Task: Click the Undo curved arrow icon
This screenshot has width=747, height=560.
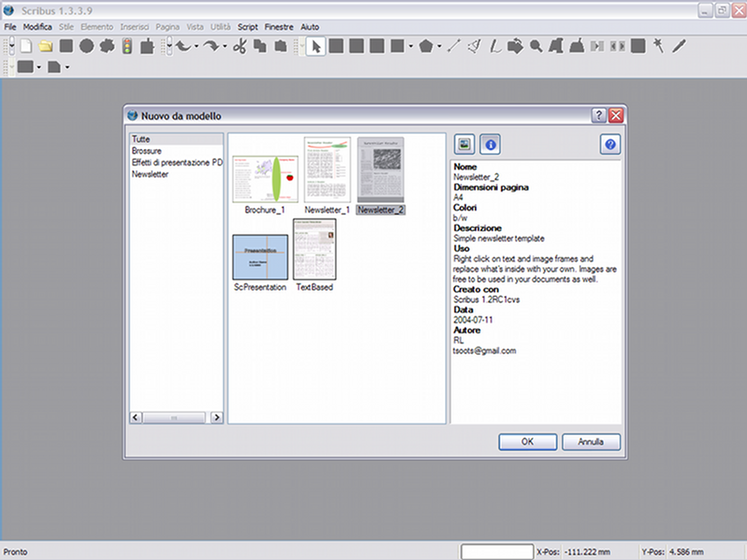Action: [183, 46]
